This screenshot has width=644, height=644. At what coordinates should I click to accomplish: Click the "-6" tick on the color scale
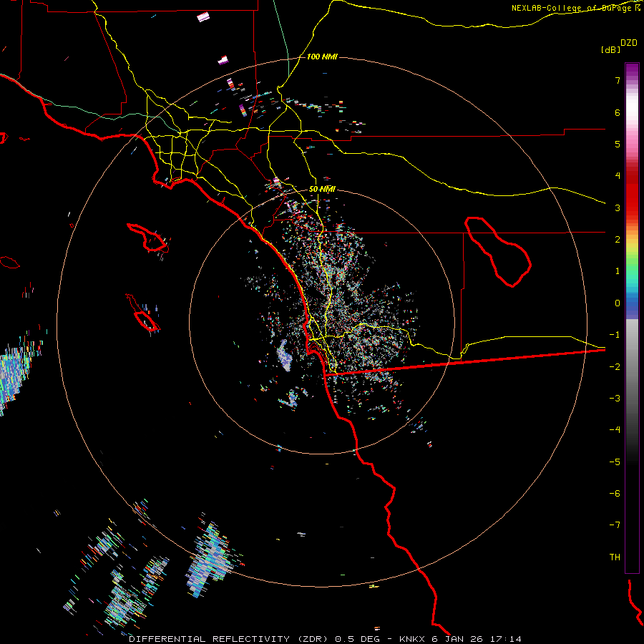click(615, 494)
